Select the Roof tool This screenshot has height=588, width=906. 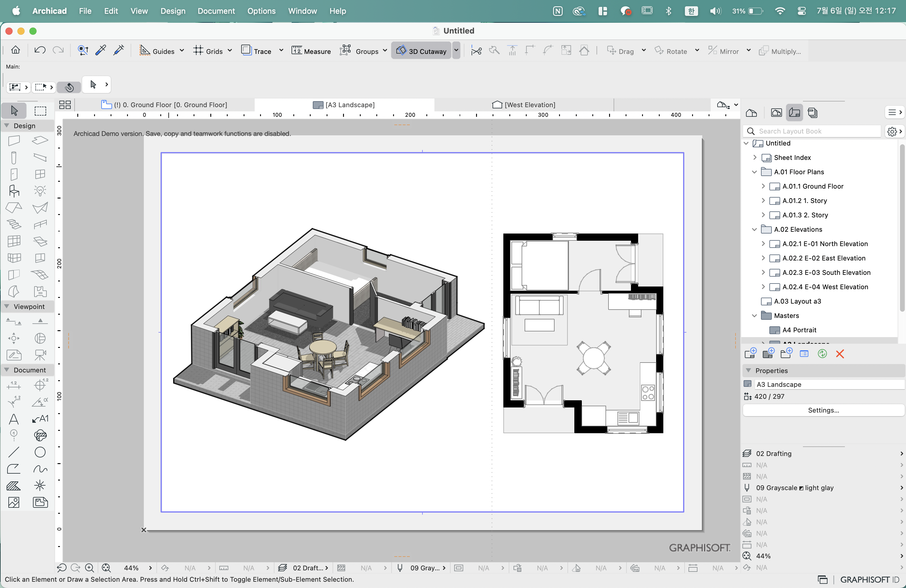click(14, 208)
